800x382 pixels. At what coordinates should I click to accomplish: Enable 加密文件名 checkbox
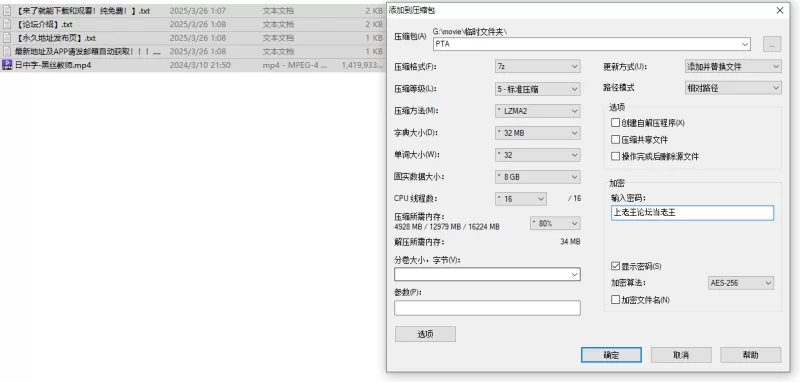click(x=615, y=300)
